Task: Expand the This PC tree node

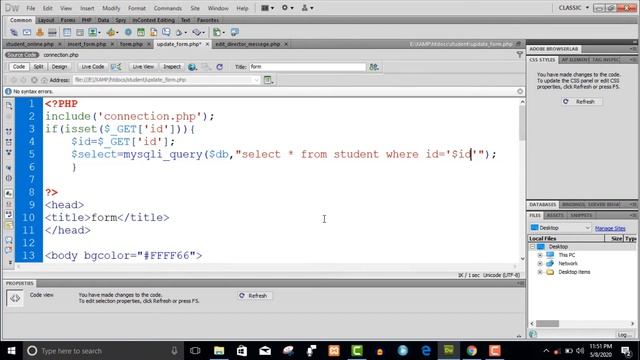Action: tap(540, 255)
